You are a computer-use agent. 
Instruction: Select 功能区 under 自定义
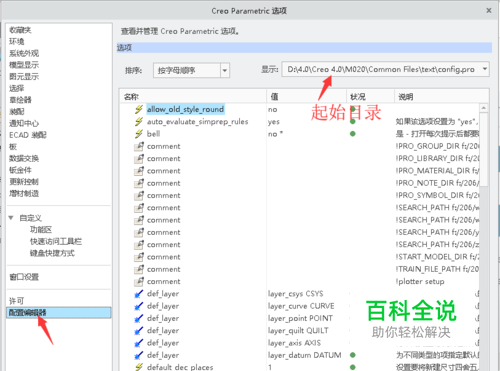(41, 230)
